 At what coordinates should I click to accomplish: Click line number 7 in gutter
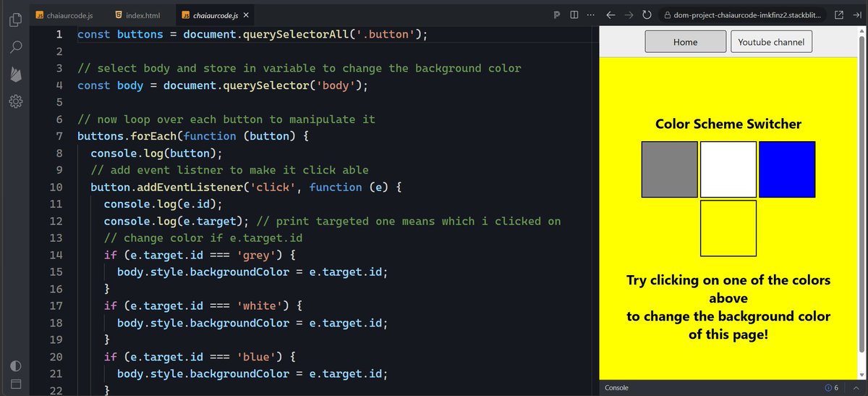click(x=59, y=136)
